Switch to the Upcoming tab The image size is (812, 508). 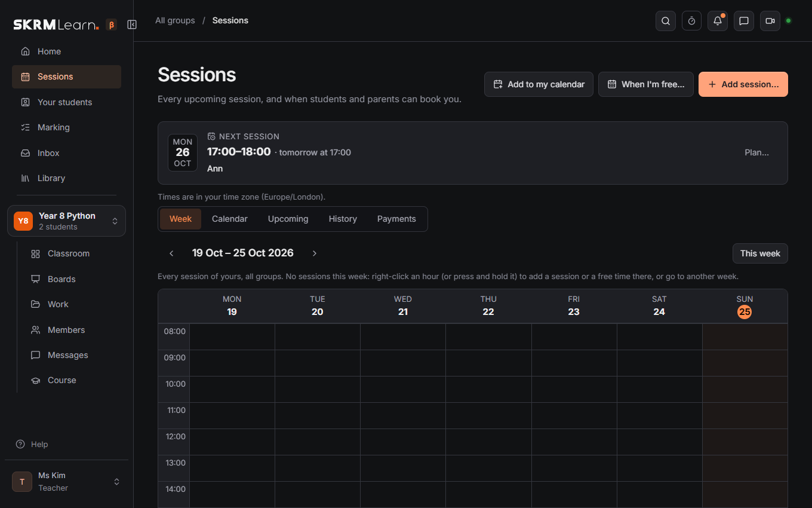click(x=288, y=219)
